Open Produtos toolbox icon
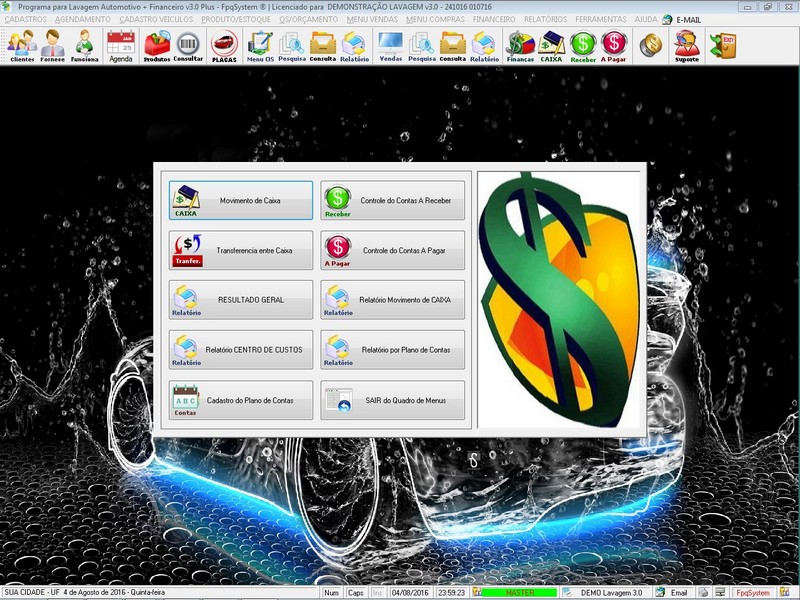Image resolution: width=800 pixels, height=600 pixels. 157,45
